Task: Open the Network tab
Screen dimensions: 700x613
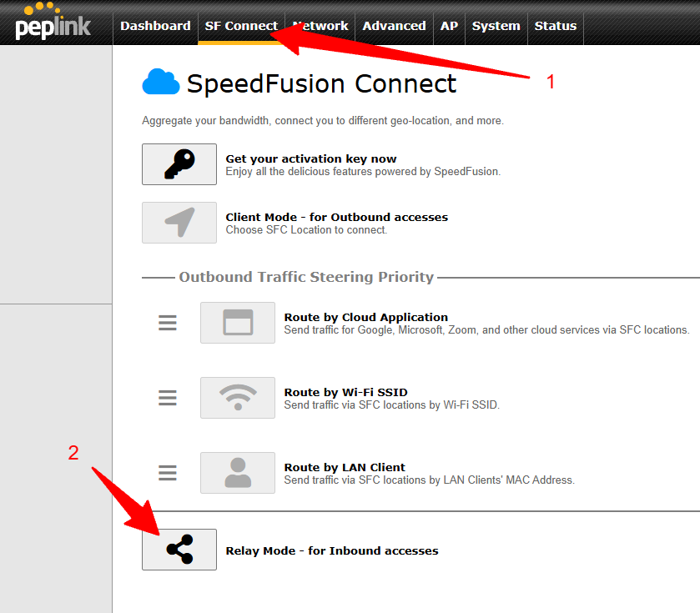Action: coord(320,26)
